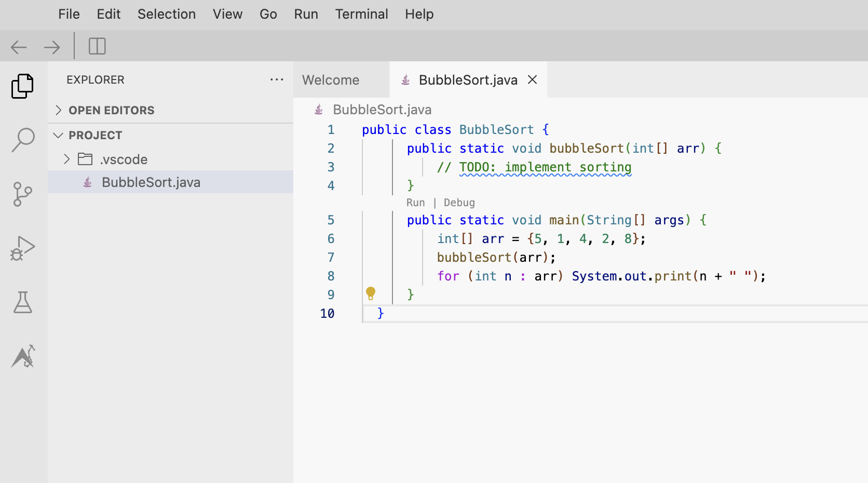The width and height of the screenshot is (868, 483).
Task: Click bubbleSort(arr) call on line 7
Action: coord(493,258)
